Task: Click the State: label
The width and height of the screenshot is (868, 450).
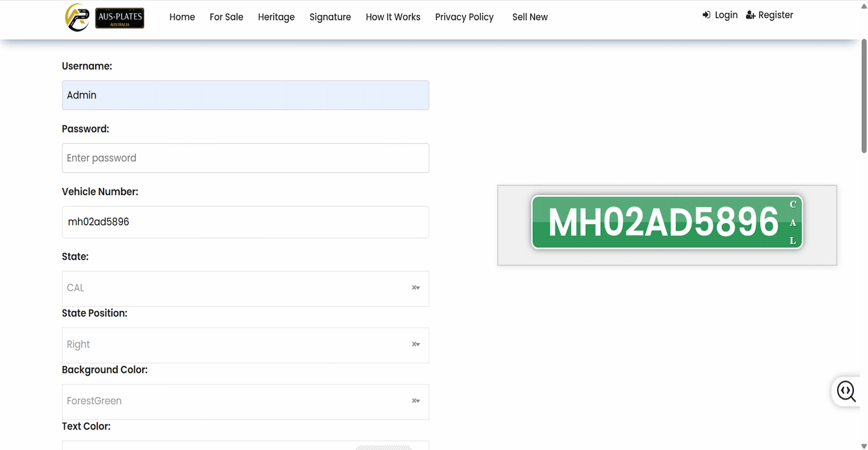Action: [75, 256]
